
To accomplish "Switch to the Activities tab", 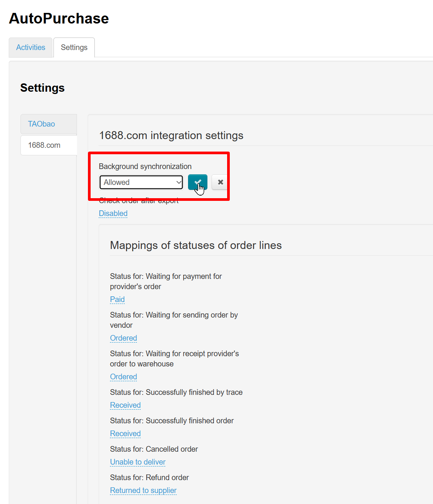I will pos(31,47).
